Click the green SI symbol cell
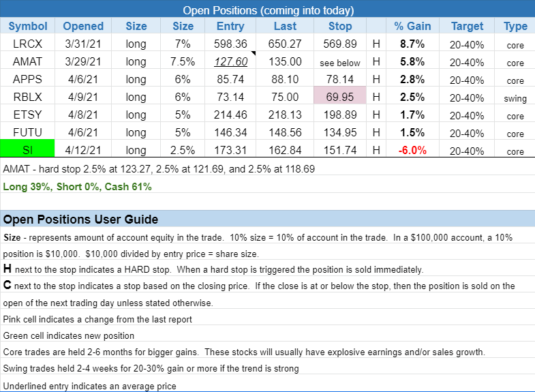Viewport: 535px width, 392px height. pos(27,149)
